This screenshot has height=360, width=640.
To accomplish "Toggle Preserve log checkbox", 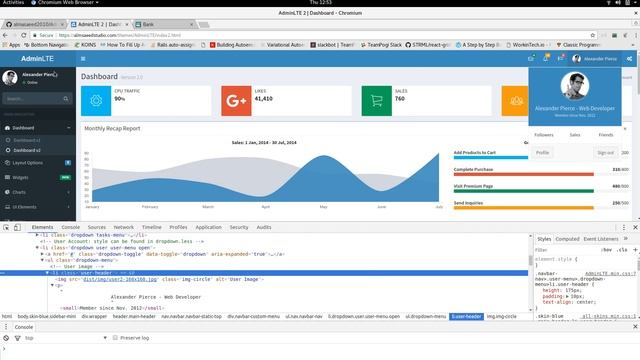I will pyautogui.click(x=115, y=338).
